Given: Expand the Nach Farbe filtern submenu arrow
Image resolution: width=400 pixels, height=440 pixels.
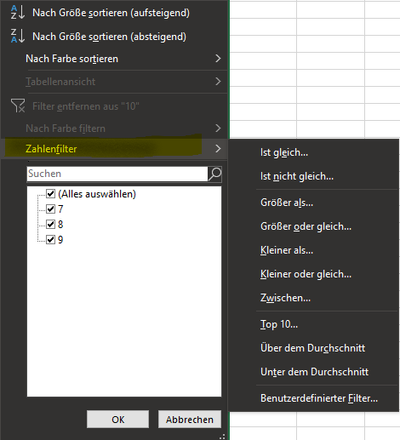Looking at the screenshot, I should 218,128.
